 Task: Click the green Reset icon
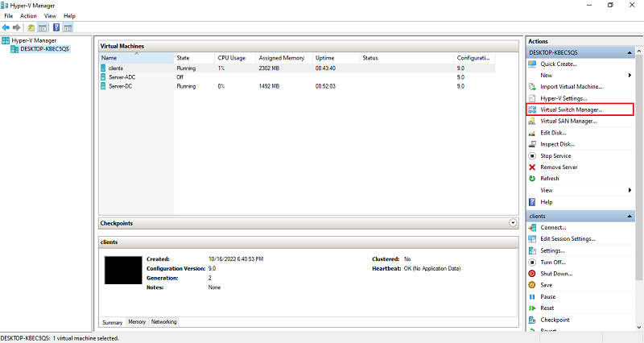[532, 308]
